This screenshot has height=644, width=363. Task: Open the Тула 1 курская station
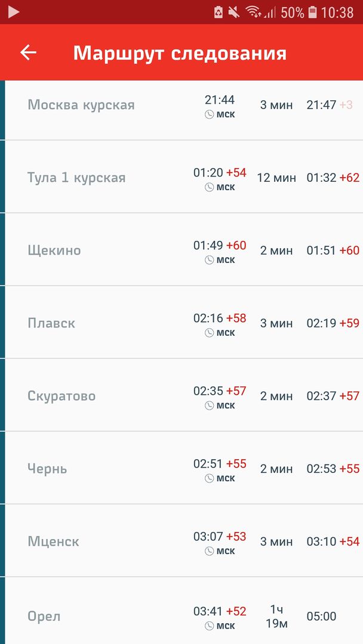point(76,178)
